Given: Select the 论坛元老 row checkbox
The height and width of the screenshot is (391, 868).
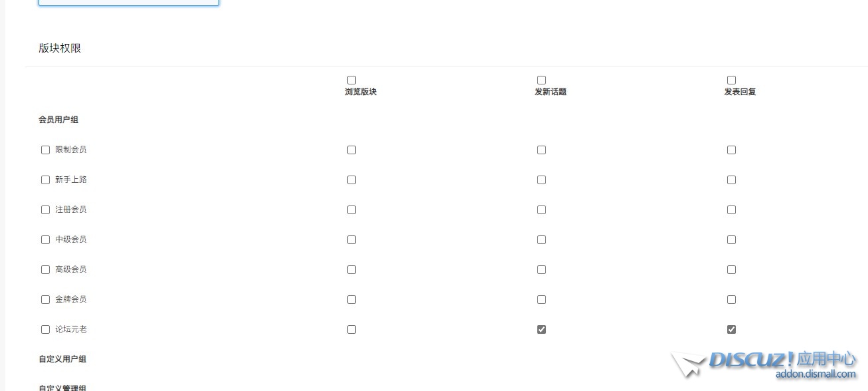Looking at the screenshot, I should pos(45,330).
